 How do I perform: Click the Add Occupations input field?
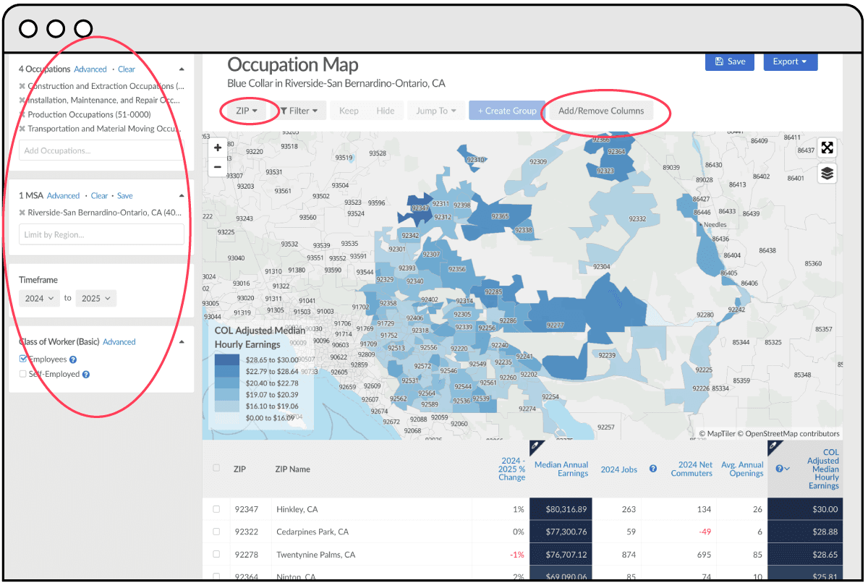tap(101, 150)
